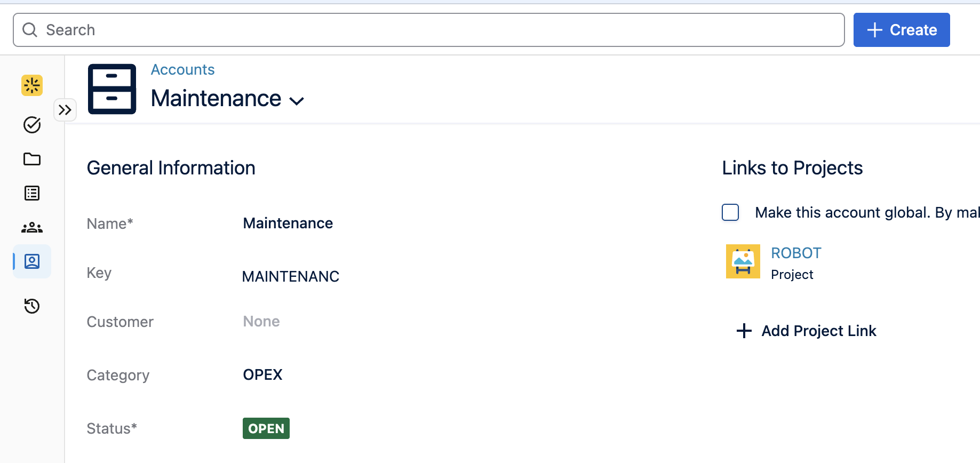Click the yellow Tempo app icon
980x463 pixels.
(x=31, y=85)
